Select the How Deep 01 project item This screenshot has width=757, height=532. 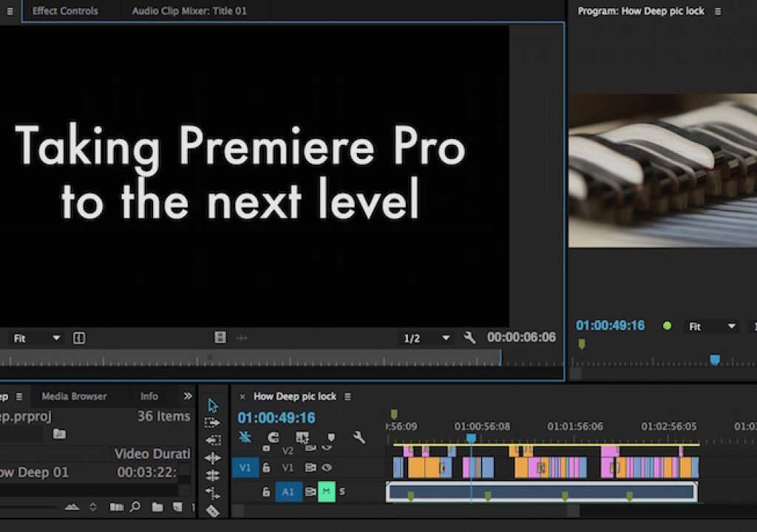34,472
